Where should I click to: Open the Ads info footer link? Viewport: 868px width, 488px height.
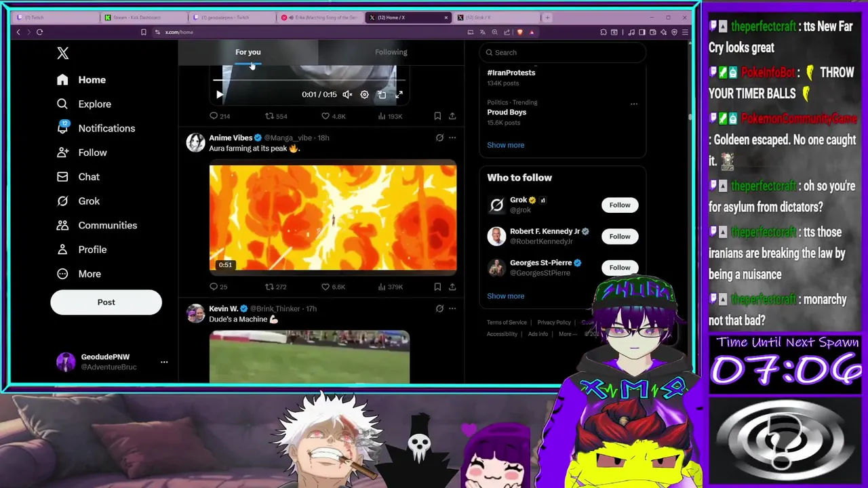coord(538,334)
